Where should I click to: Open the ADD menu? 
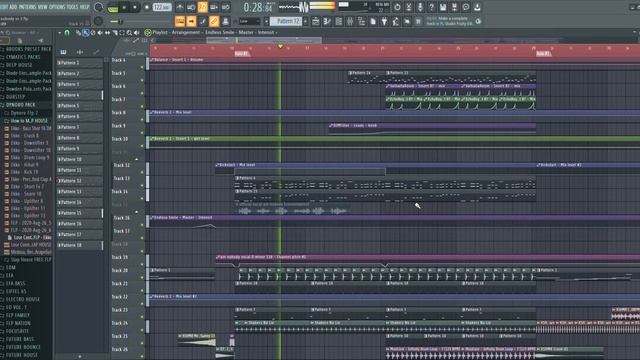(x=13, y=7)
